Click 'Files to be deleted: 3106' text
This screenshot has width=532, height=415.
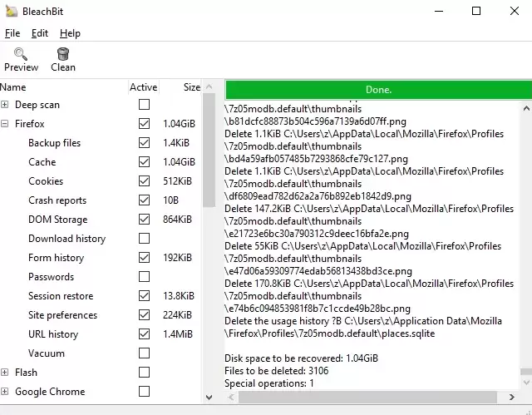277,371
